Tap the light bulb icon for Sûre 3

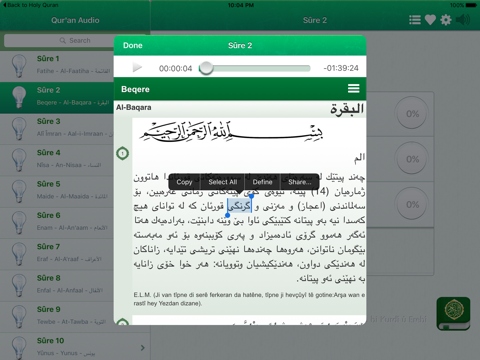19,128
